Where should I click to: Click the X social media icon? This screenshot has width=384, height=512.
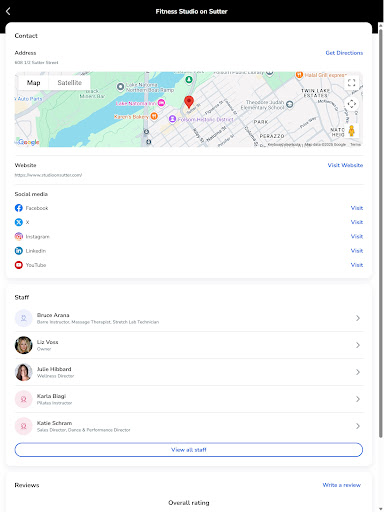pyautogui.click(x=19, y=222)
